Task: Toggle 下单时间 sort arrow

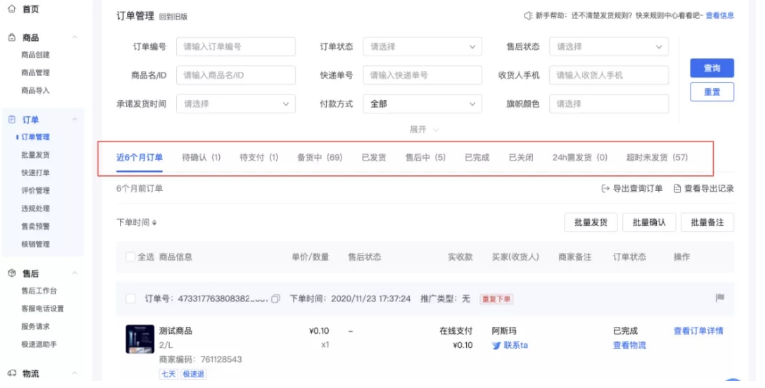Action: (154, 223)
